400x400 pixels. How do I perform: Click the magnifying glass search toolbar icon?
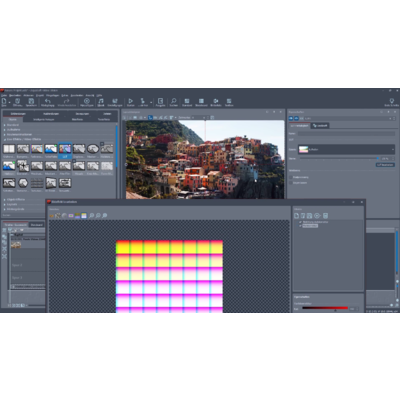pos(173,101)
